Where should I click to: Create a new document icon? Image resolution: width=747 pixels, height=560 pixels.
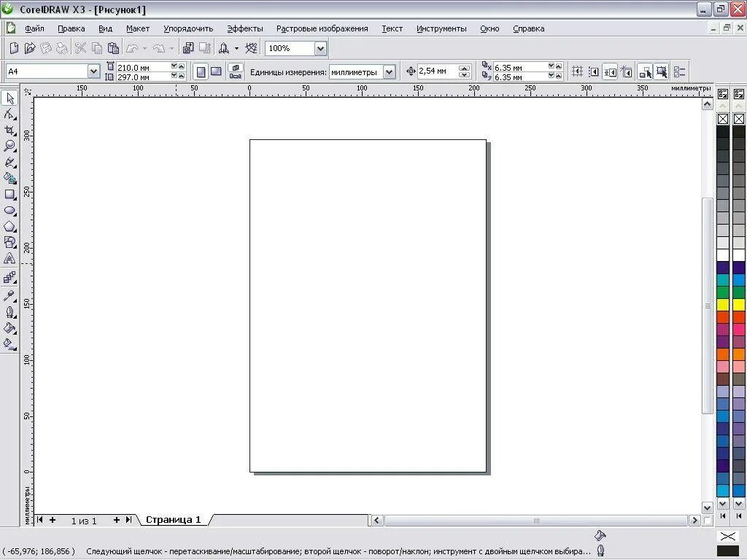coord(14,48)
